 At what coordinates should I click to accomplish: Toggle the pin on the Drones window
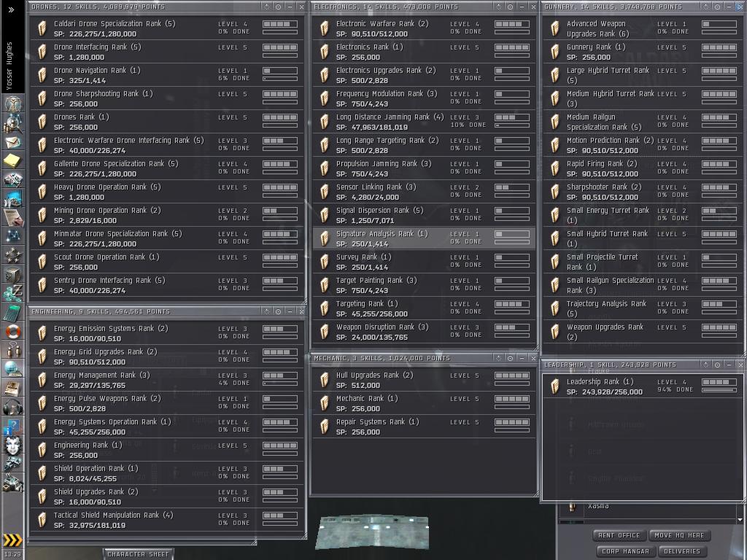pos(267,7)
